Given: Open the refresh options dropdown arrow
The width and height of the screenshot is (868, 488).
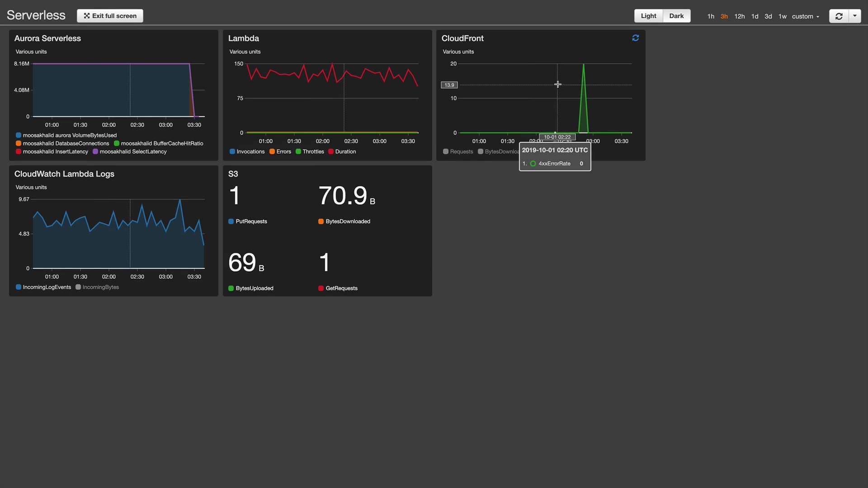Looking at the screenshot, I should coord(855,16).
